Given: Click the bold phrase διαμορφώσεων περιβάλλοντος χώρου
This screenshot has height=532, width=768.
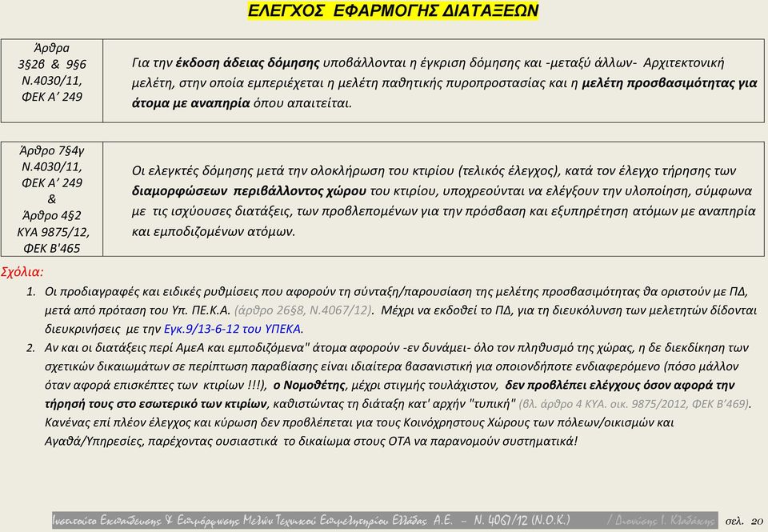Looking at the screenshot, I should [x=249, y=191].
